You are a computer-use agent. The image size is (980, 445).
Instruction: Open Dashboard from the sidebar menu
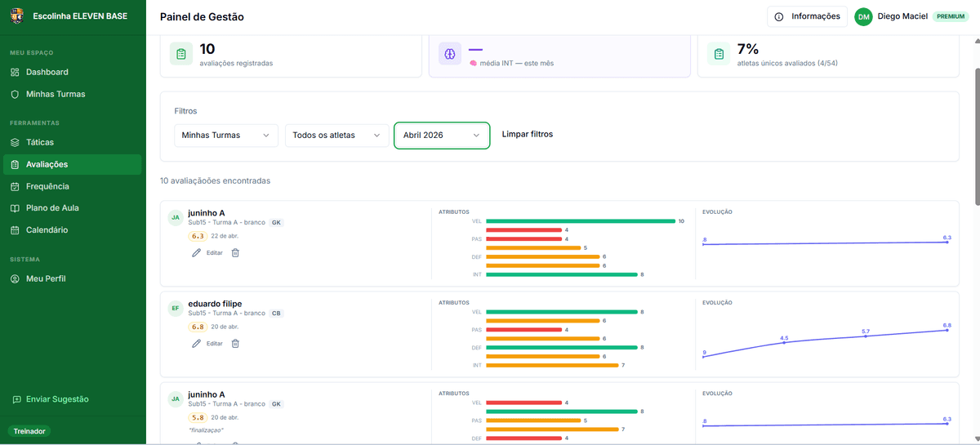click(x=71, y=72)
